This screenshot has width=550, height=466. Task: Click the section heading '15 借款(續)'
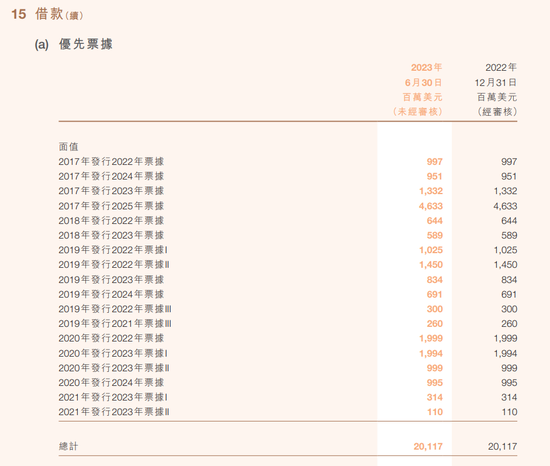[47, 14]
